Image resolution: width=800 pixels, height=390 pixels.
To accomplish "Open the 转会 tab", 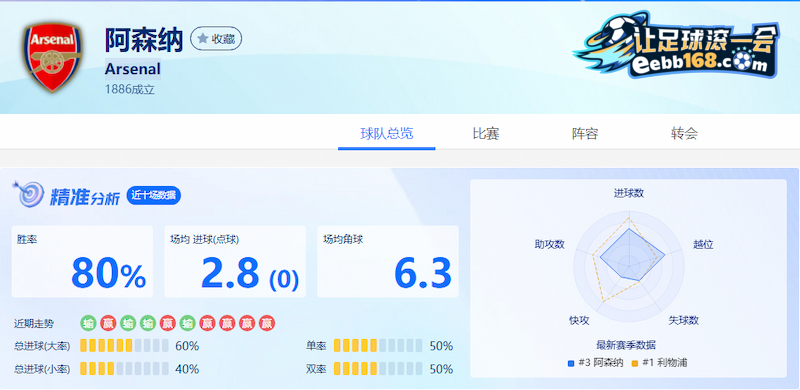I will tap(684, 134).
